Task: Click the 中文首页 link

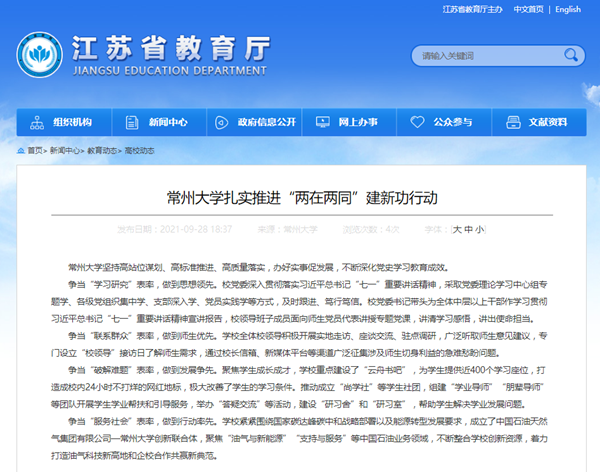Action: pyautogui.click(x=528, y=10)
